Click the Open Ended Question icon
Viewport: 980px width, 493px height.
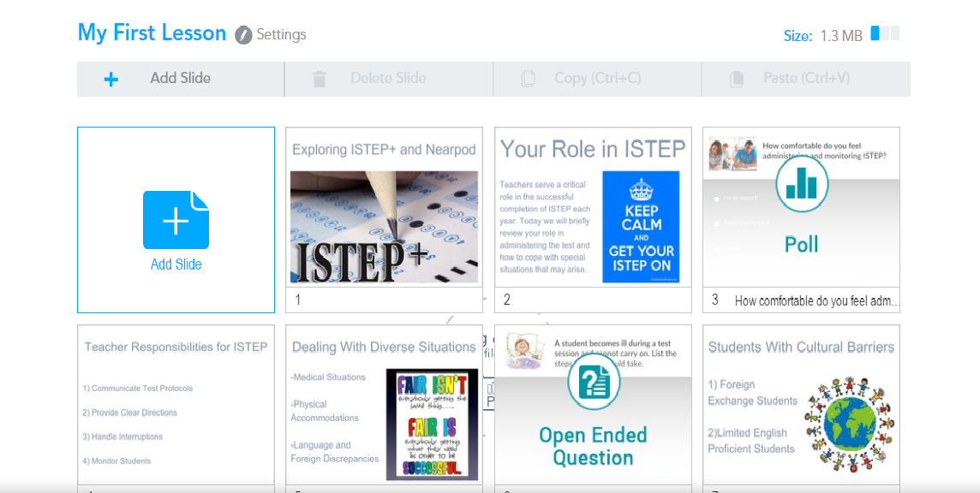coord(593,382)
